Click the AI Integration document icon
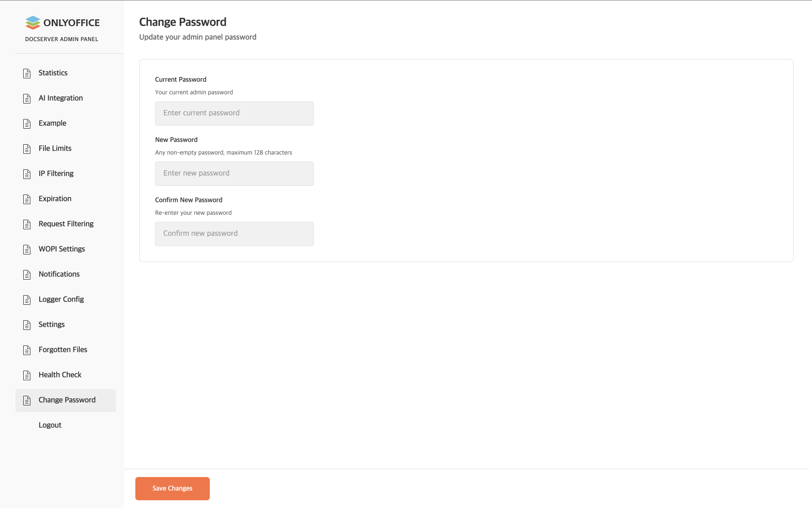The width and height of the screenshot is (812, 508). point(27,99)
